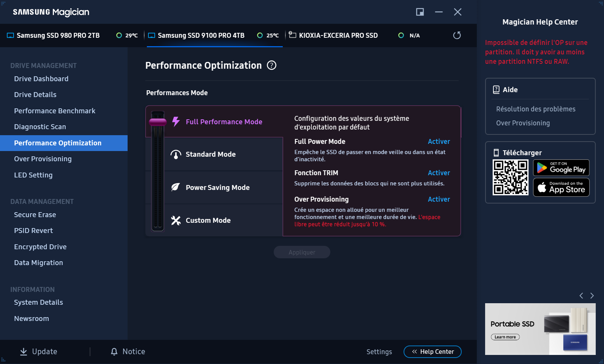Image resolution: width=604 pixels, height=364 pixels.
Task: Select the Full Performance Mode lightning icon
Action: coord(176,122)
